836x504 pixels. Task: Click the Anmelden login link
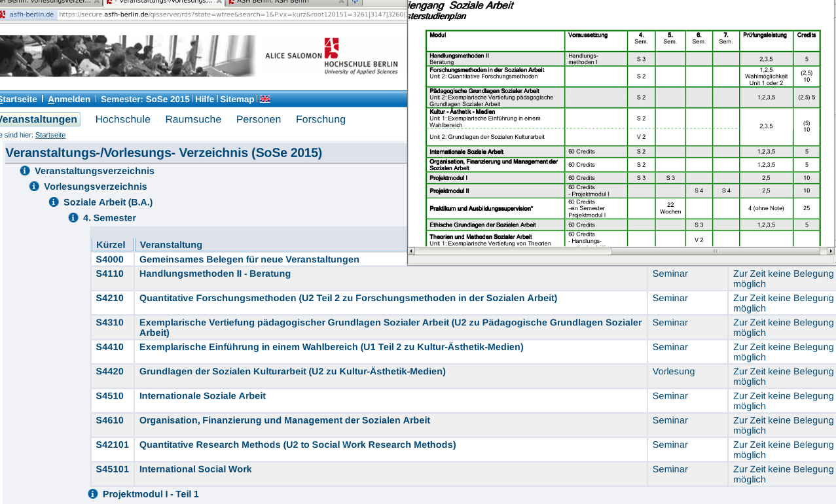click(x=69, y=99)
